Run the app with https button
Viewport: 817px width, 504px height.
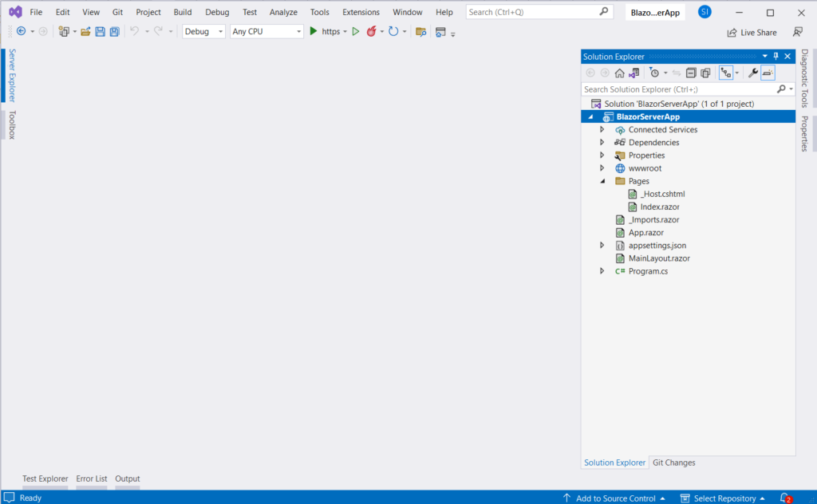coord(326,31)
